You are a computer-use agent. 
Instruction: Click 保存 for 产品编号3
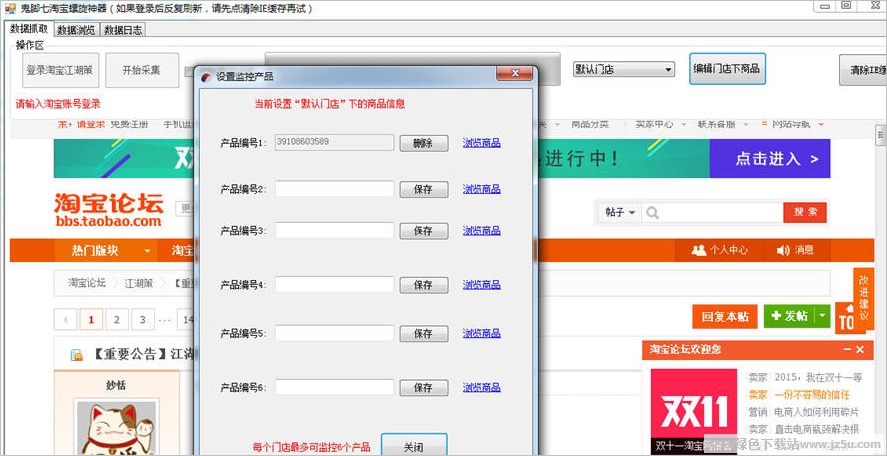tap(424, 231)
